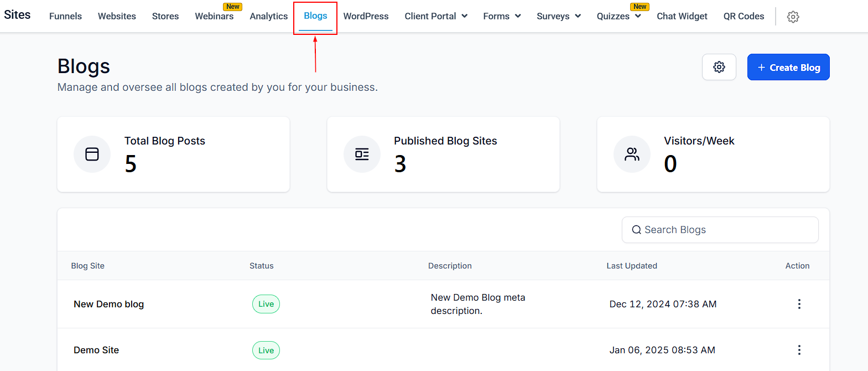
Task: Switch to the Funnels tab
Action: tap(65, 16)
